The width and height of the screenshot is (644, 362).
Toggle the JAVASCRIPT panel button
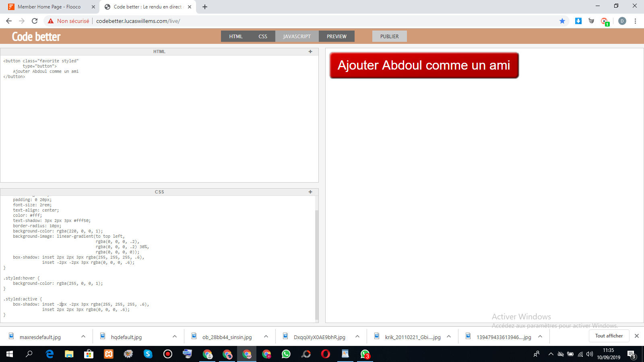297,36
